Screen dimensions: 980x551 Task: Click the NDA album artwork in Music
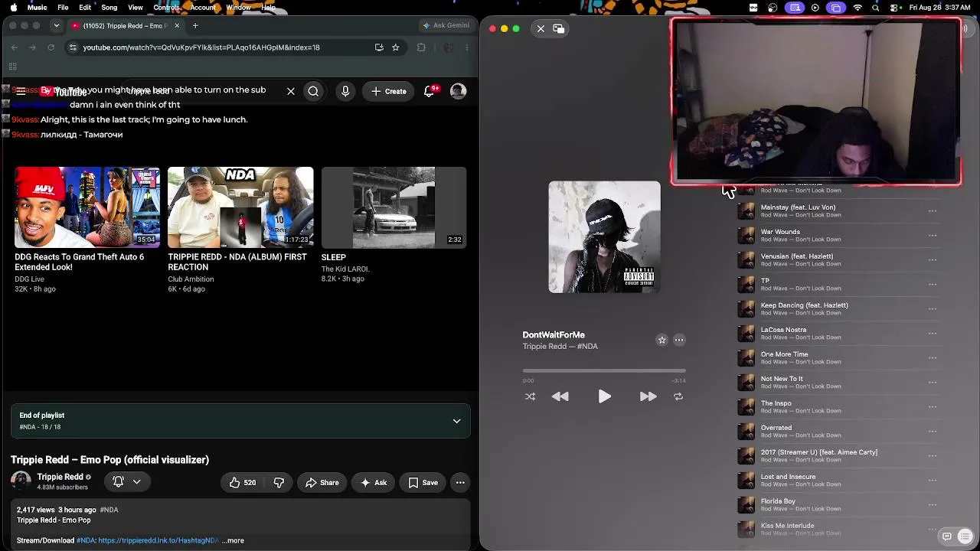tap(604, 237)
